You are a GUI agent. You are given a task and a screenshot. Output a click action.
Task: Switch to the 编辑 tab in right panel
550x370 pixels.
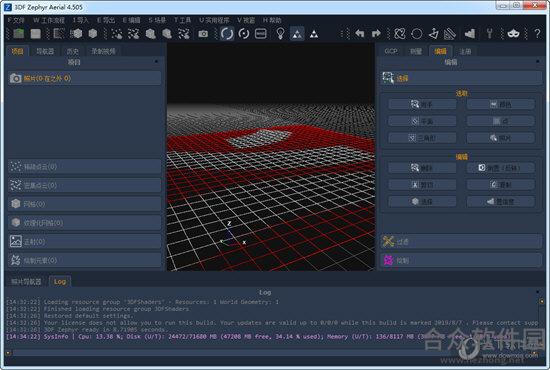pos(441,51)
